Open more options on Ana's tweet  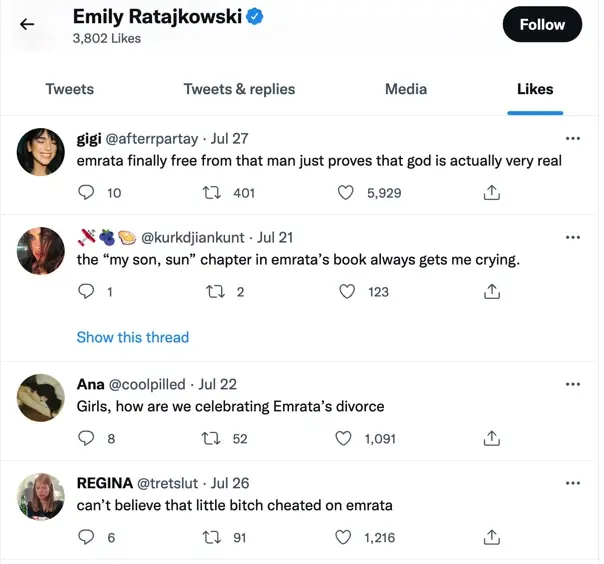(573, 384)
